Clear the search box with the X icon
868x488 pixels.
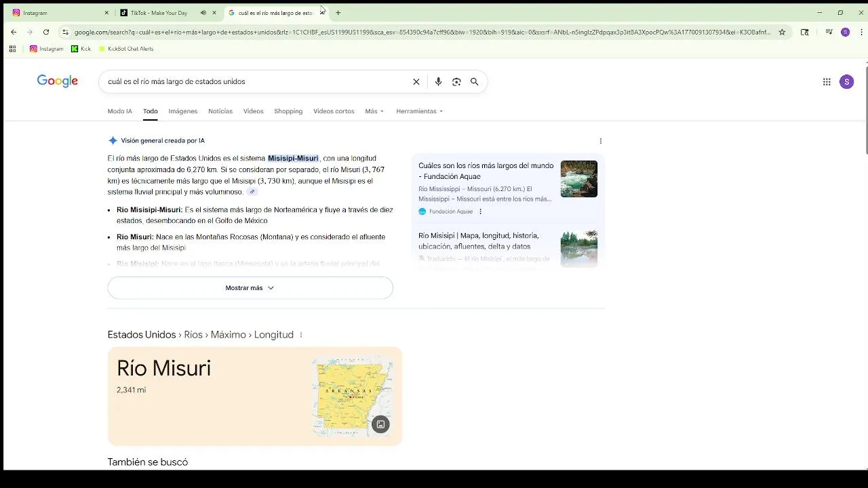(416, 81)
